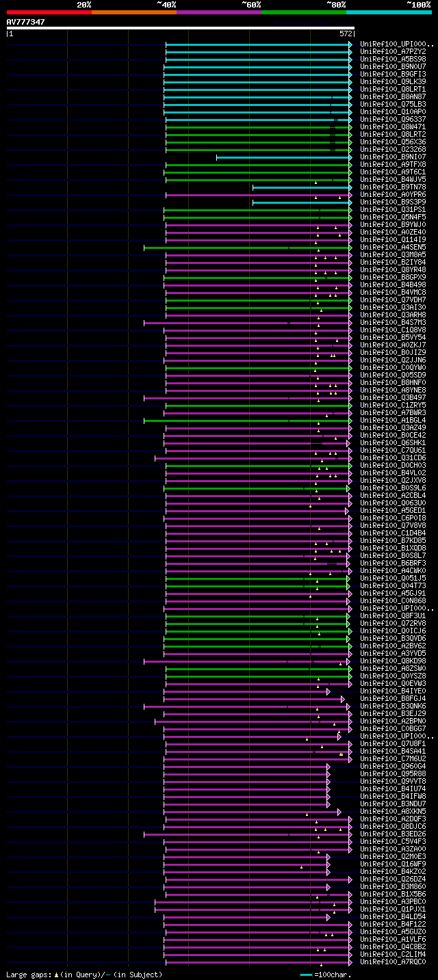Viewport: 438px width, 980px height.
Task: Click the white query sequence bar
Action: (x=180, y=28)
